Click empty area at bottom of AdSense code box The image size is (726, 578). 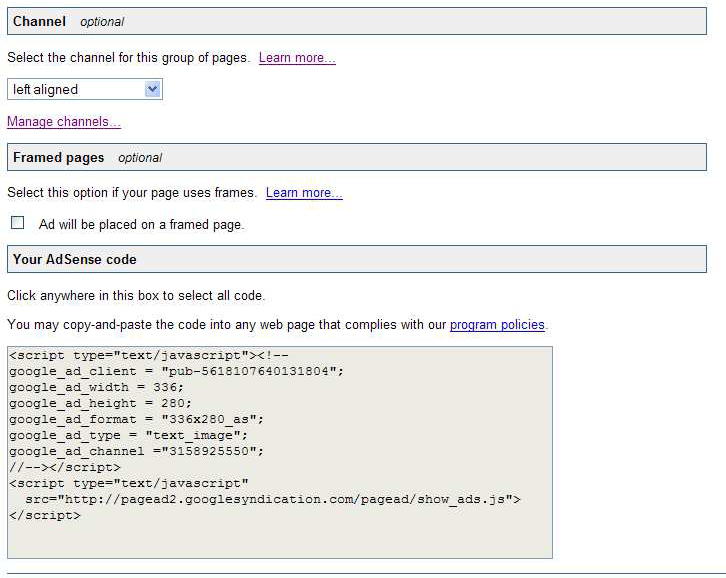279,539
